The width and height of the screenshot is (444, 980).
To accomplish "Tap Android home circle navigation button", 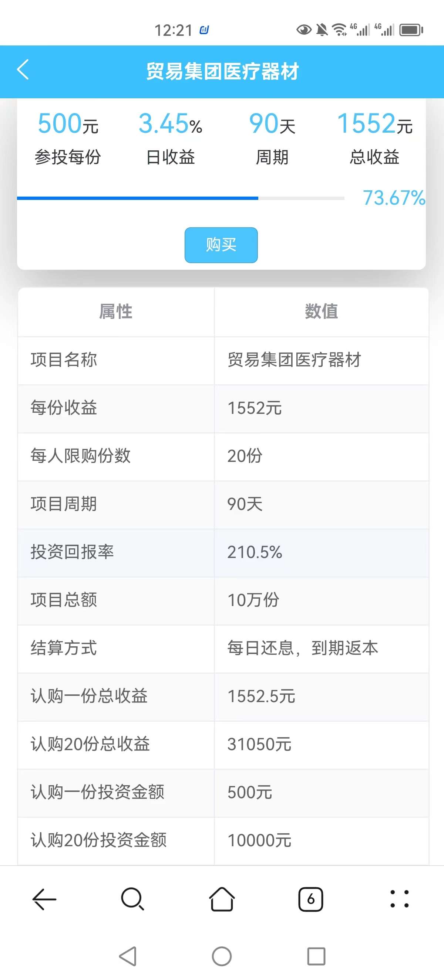I will (x=222, y=956).
